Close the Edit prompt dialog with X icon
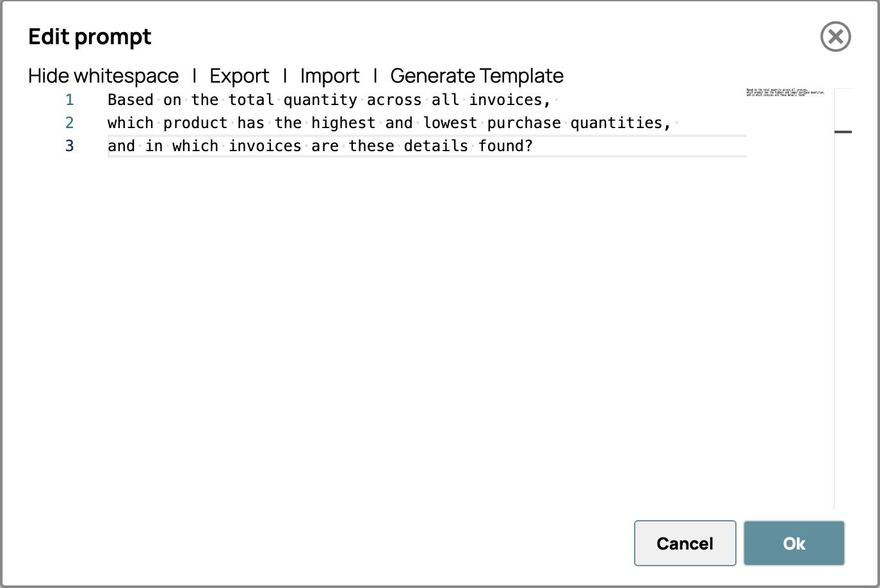This screenshot has height=588, width=880. (x=835, y=37)
